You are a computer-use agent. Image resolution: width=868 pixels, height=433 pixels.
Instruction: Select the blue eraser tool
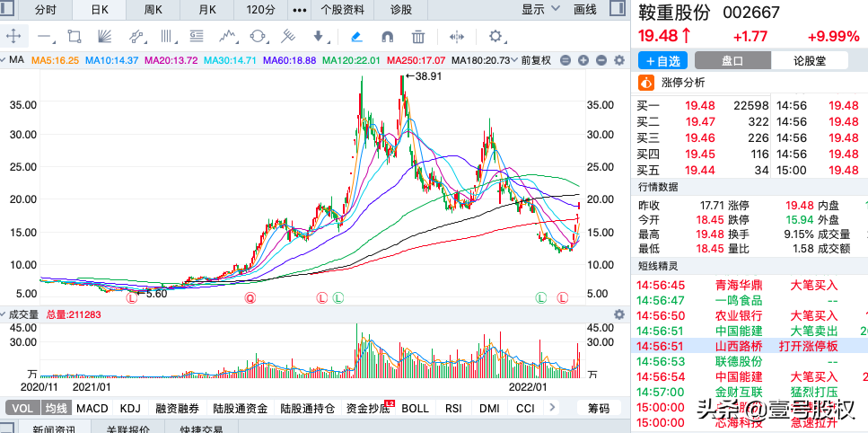pyautogui.click(x=356, y=37)
